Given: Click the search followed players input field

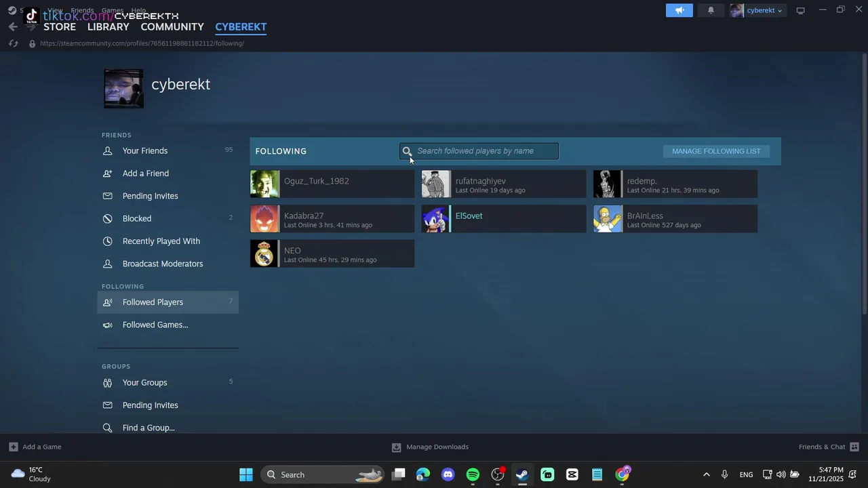Looking at the screenshot, I should click(479, 151).
